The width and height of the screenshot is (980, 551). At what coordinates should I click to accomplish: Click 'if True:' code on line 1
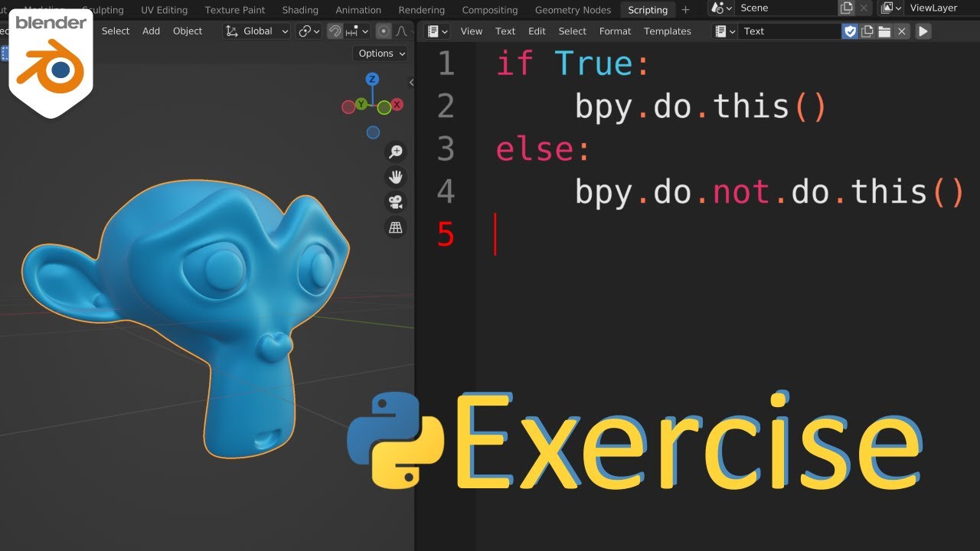point(573,63)
